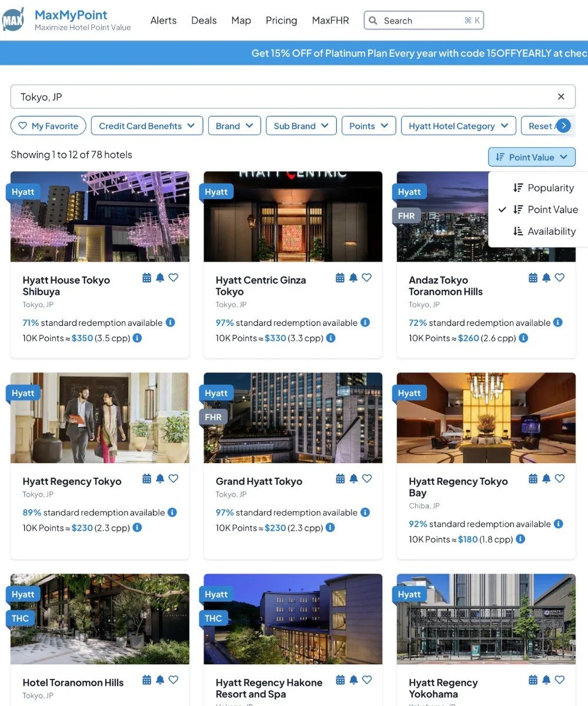This screenshot has height=706, width=588.
Task: Focus the Search box in header
Action: [x=423, y=21]
